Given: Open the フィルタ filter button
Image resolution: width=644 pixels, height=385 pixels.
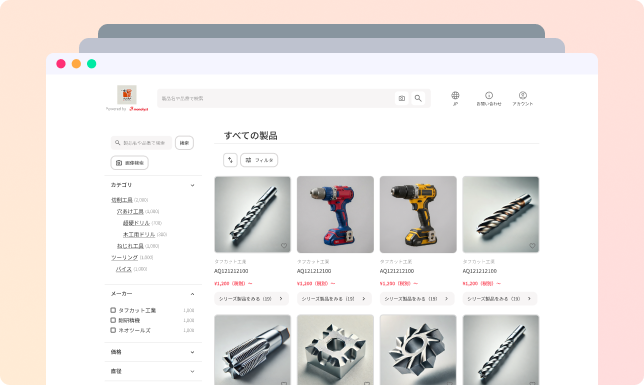Looking at the screenshot, I should coord(259,160).
